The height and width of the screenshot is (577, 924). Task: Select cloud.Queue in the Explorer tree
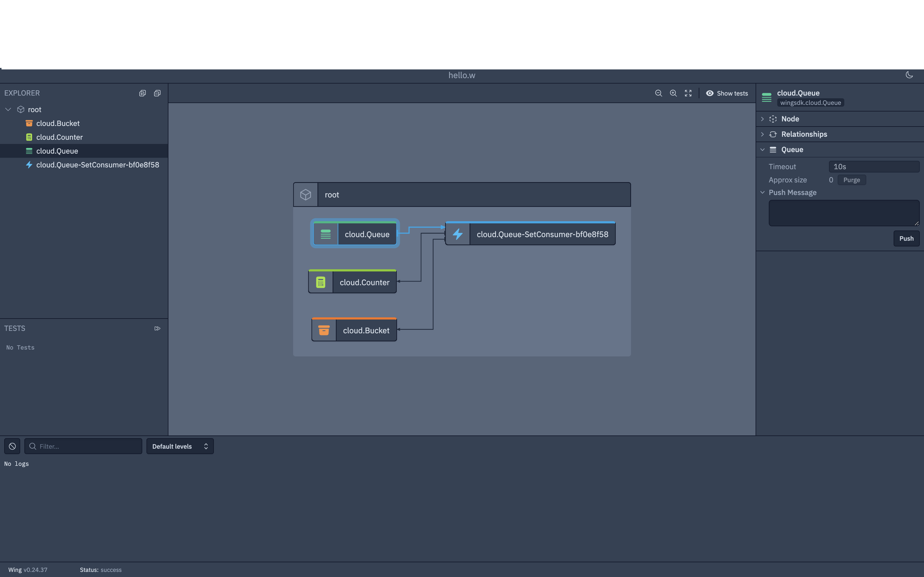tap(57, 151)
